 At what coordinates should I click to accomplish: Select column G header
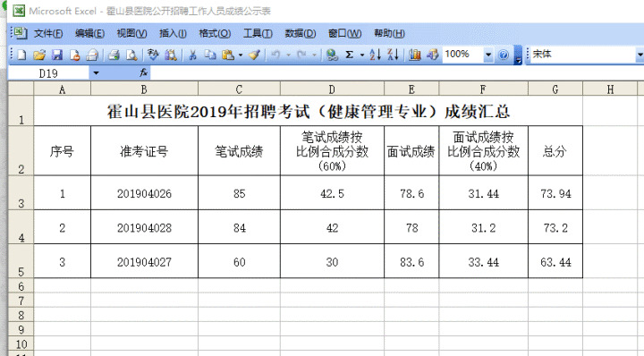click(x=555, y=89)
